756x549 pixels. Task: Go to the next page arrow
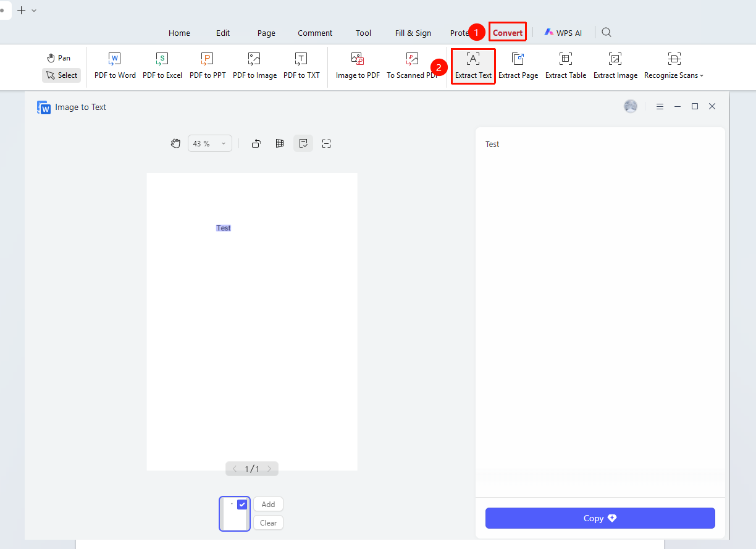tap(269, 469)
